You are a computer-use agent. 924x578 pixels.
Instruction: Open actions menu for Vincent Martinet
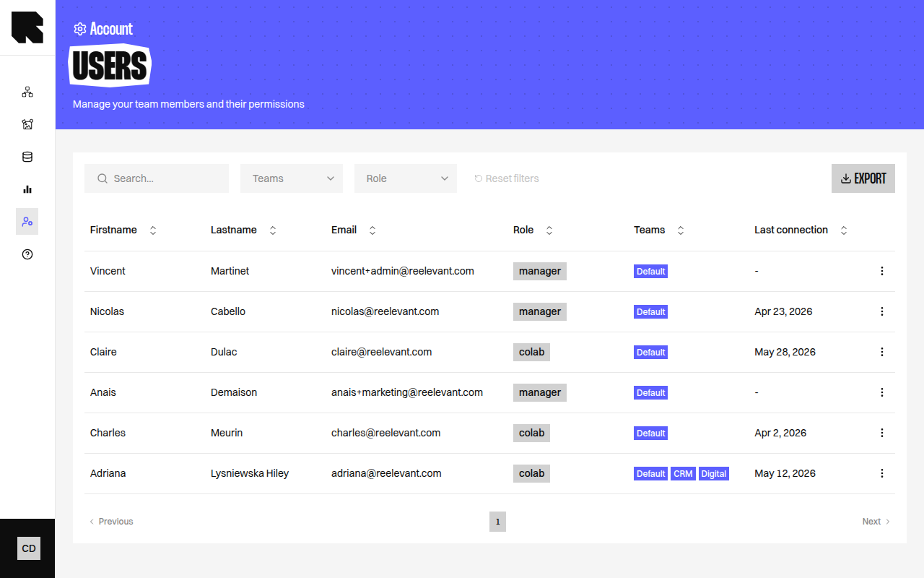(881, 271)
